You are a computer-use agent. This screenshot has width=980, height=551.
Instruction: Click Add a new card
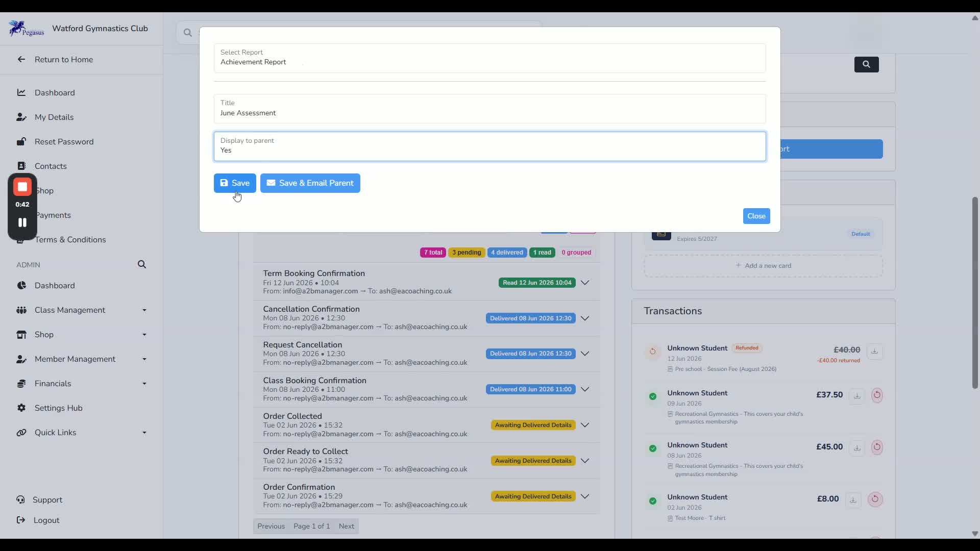click(764, 266)
